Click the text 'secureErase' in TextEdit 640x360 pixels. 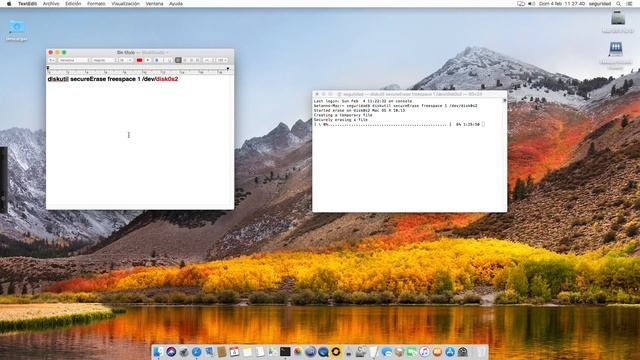(88, 79)
